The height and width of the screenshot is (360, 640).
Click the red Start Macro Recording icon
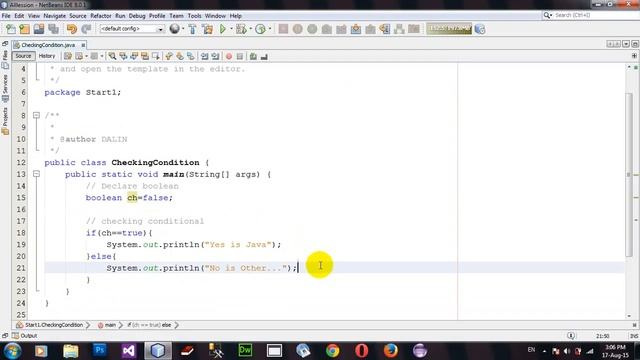229,56
